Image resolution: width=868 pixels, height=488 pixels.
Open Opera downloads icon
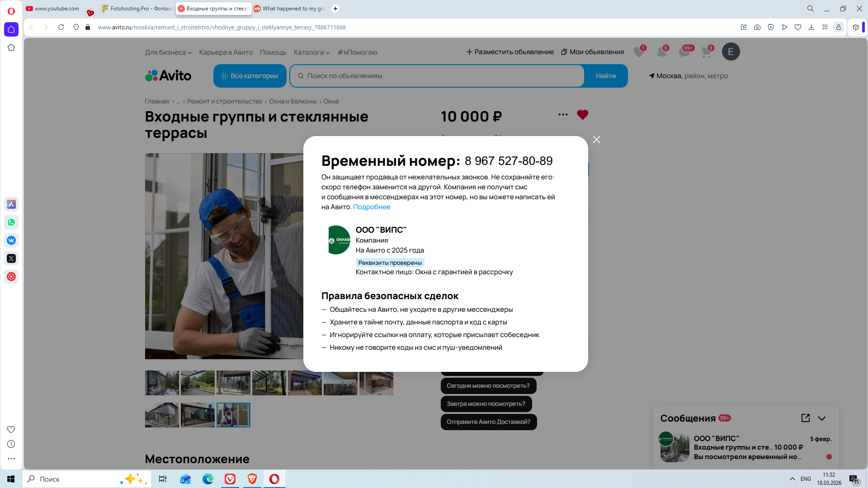(x=811, y=27)
